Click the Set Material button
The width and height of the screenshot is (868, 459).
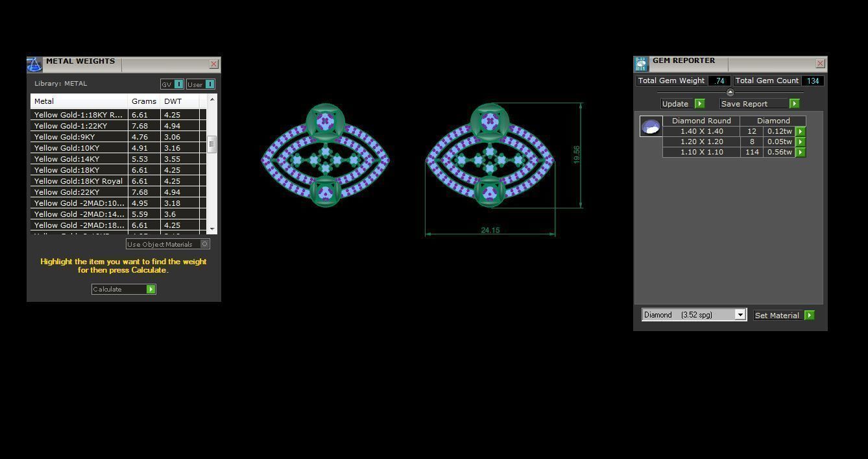[x=778, y=315]
